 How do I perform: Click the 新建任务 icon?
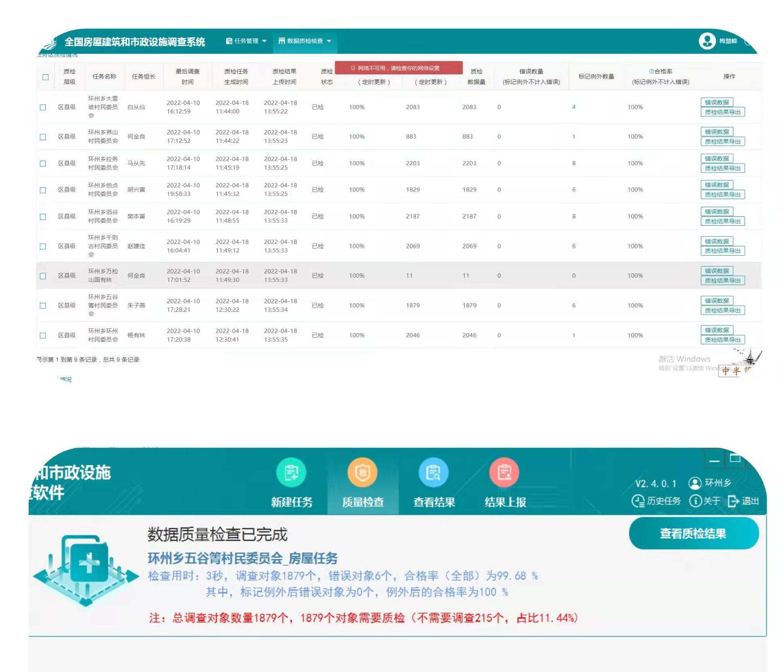(x=291, y=472)
